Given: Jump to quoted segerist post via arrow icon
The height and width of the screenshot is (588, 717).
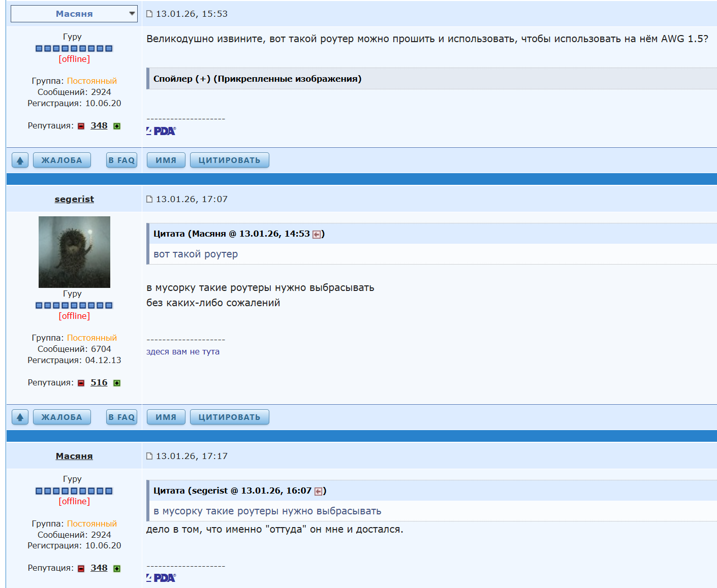Looking at the screenshot, I should (319, 491).
